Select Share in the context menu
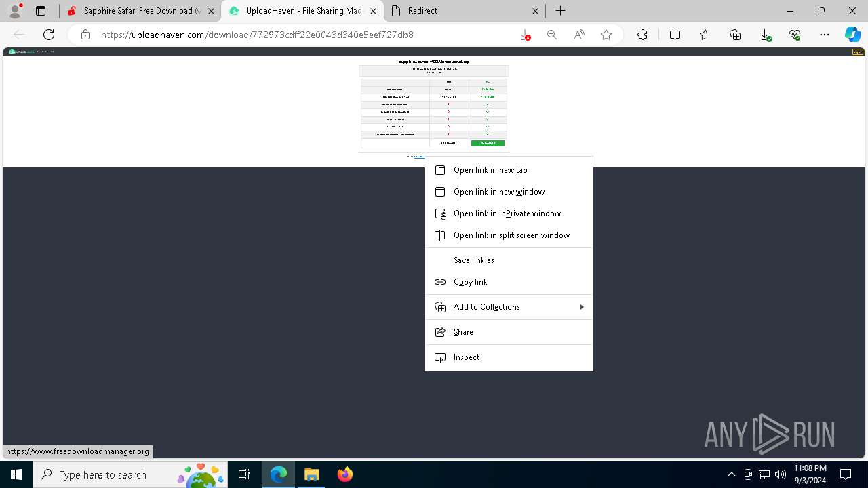868x488 pixels. (x=509, y=332)
